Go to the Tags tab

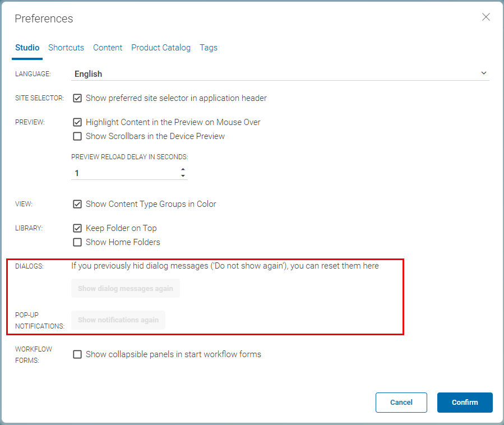(209, 48)
